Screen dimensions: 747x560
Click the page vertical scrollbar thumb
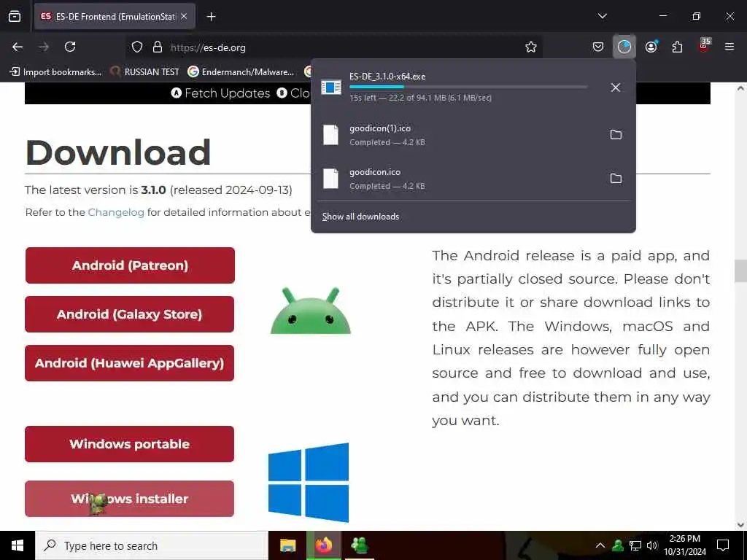pyautogui.click(x=740, y=271)
